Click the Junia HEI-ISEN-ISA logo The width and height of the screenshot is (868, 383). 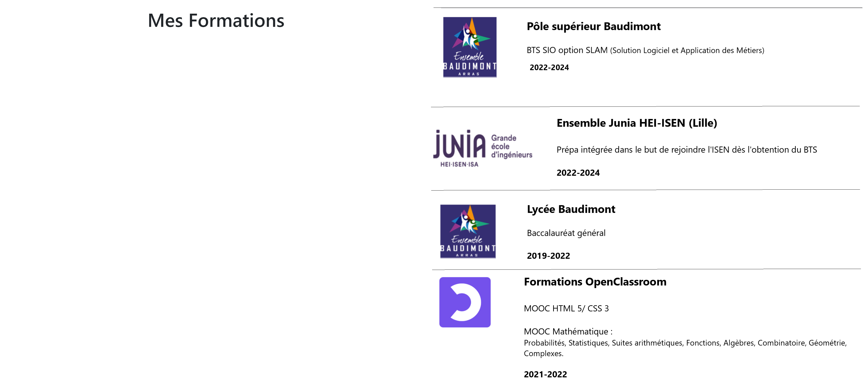click(483, 148)
